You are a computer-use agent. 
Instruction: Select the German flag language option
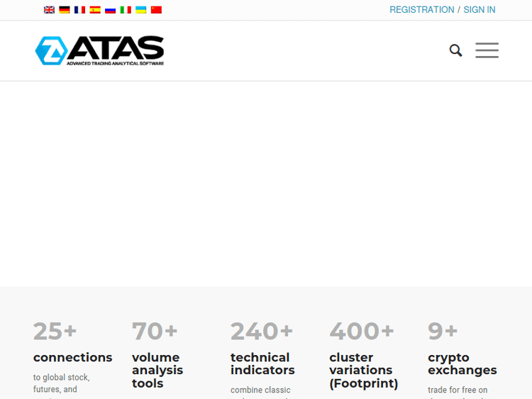[x=65, y=10]
